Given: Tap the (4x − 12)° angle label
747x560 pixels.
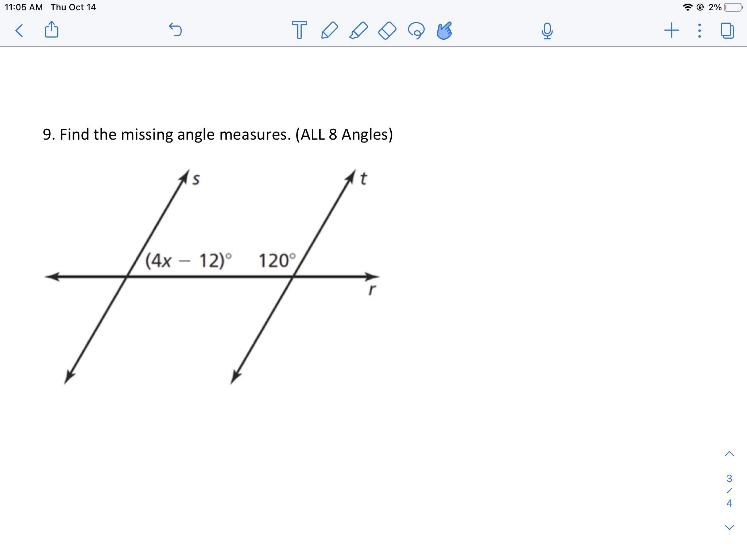Looking at the screenshot, I should [x=188, y=261].
